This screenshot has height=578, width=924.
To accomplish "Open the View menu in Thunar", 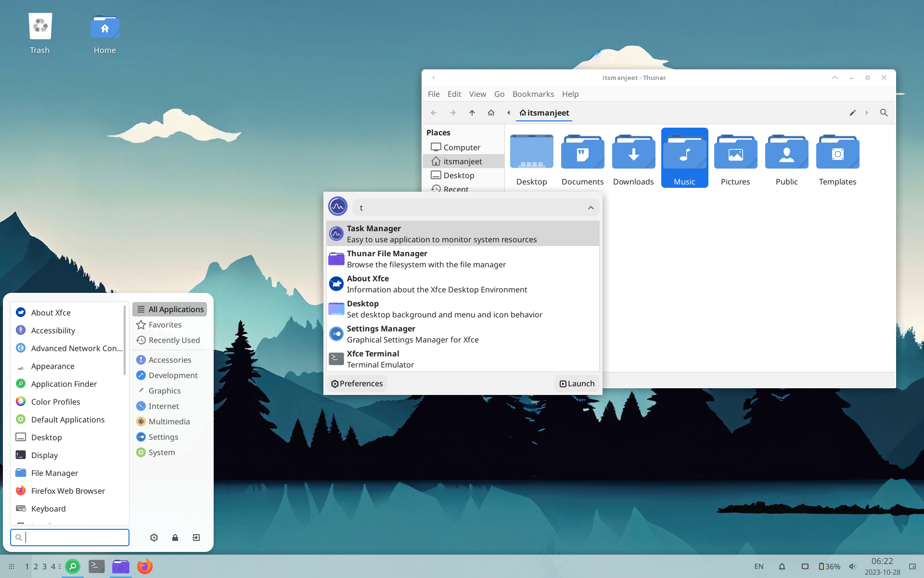I will (x=477, y=94).
